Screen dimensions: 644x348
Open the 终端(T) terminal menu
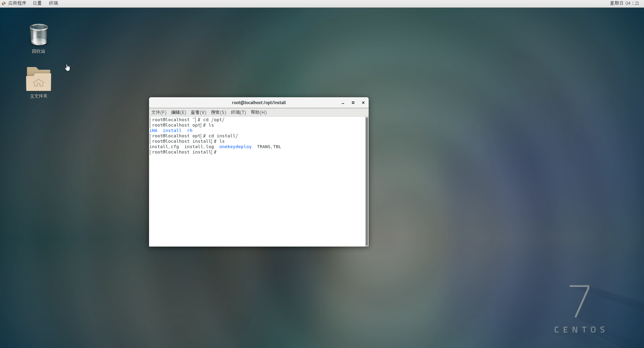pos(238,113)
